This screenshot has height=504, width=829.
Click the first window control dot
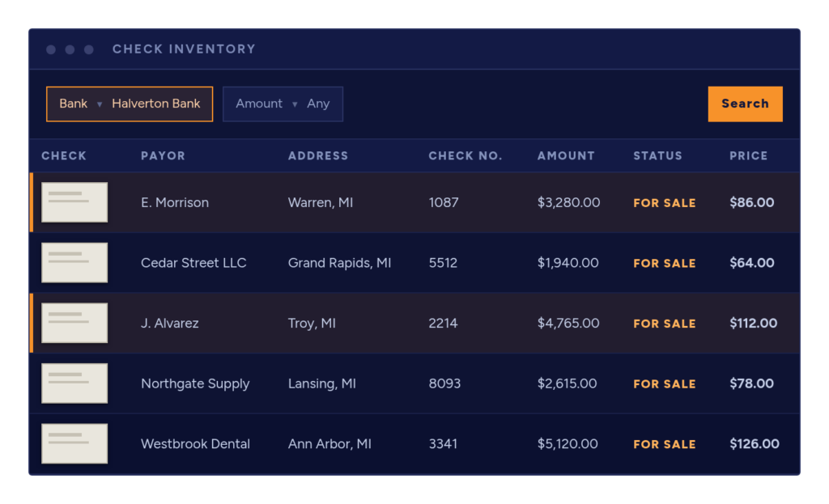[x=51, y=49]
